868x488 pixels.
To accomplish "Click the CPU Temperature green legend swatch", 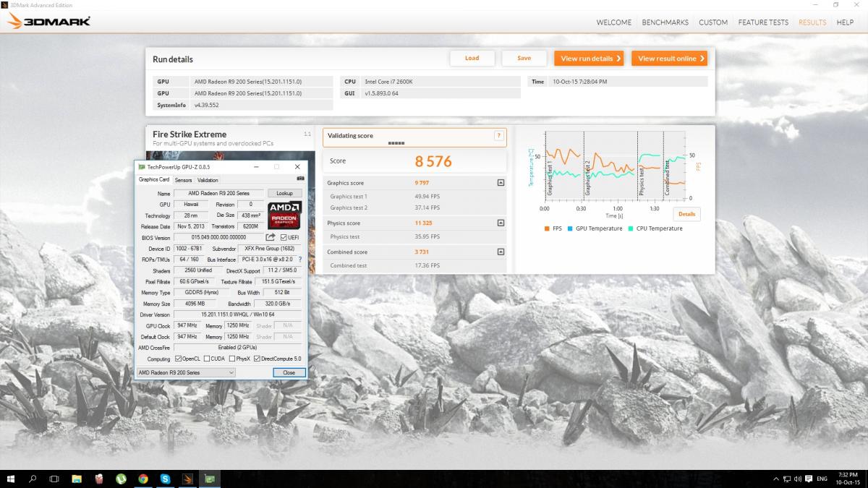I will coord(631,228).
